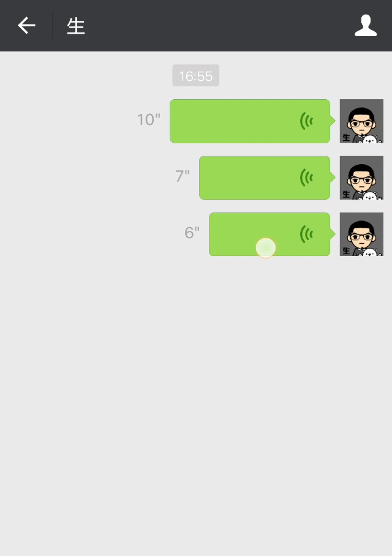
Task: Click the chat title "生" in header
Action: click(76, 26)
